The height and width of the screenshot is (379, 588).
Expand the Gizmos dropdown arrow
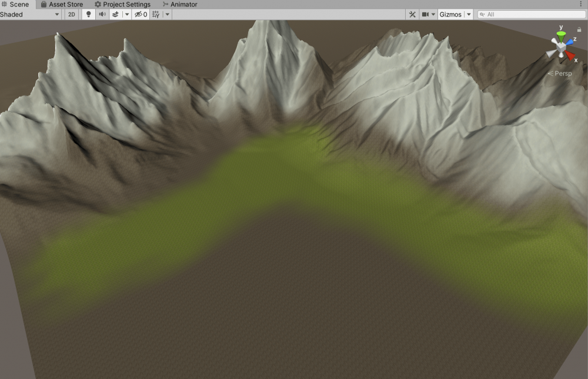pos(469,14)
